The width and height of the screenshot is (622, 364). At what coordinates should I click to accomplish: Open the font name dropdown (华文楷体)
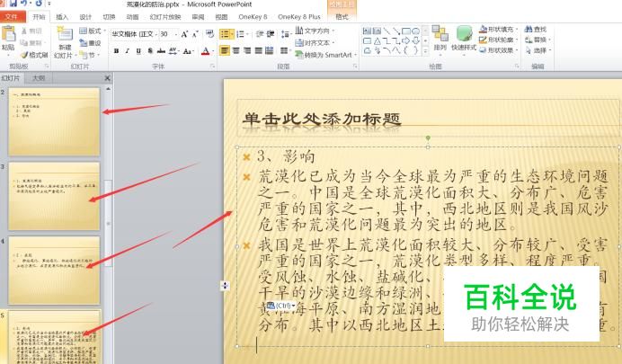pyautogui.click(x=156, y=34)
